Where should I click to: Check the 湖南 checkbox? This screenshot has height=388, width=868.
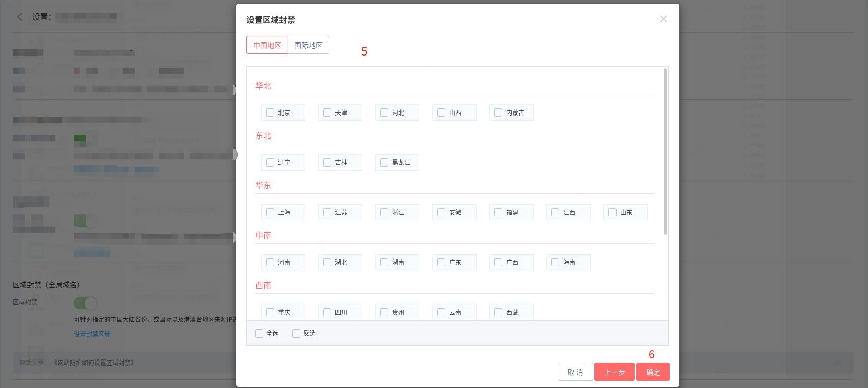tap(384, 262)
